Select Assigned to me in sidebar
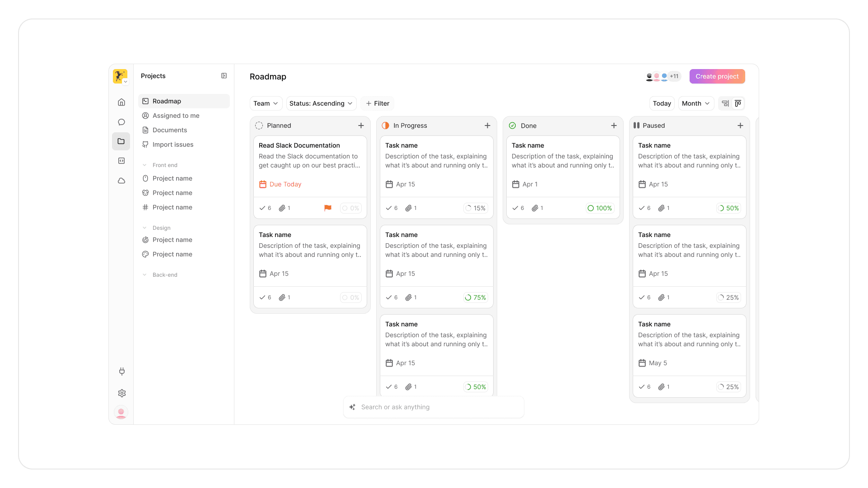This screenshot has height=488, width=868. point(176,116)
